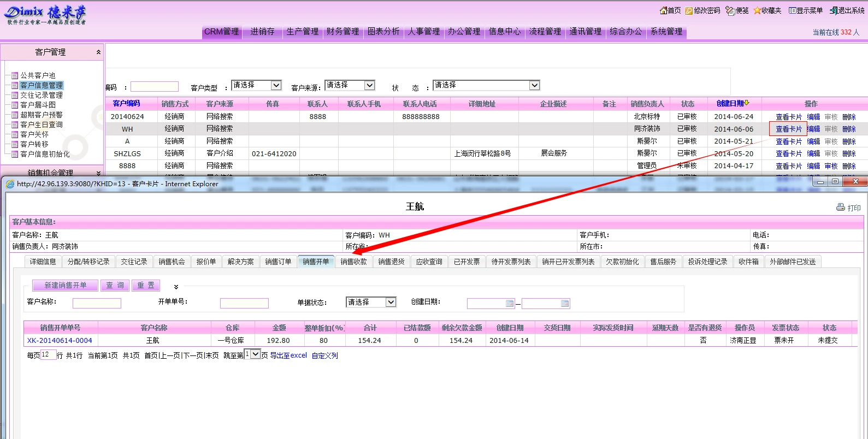Open 超期客户预警 in the sidebar
868x439 pixels.
coord(42,115)
